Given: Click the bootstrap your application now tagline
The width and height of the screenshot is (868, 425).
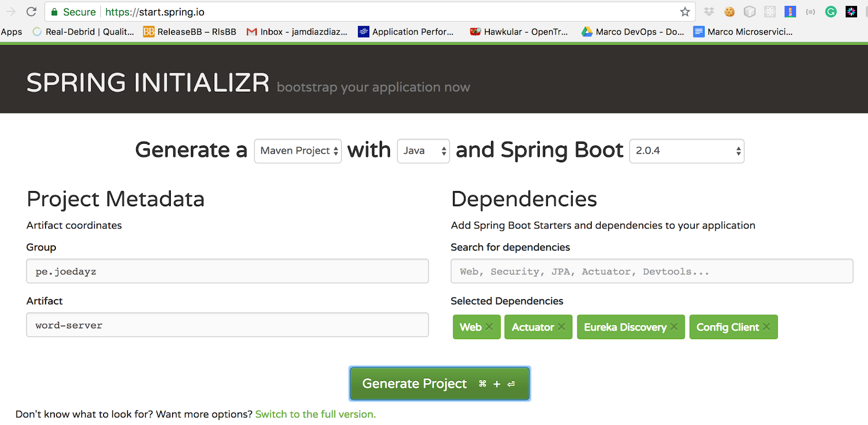Looking at the screenshot, I should click(x=373, y=87).
